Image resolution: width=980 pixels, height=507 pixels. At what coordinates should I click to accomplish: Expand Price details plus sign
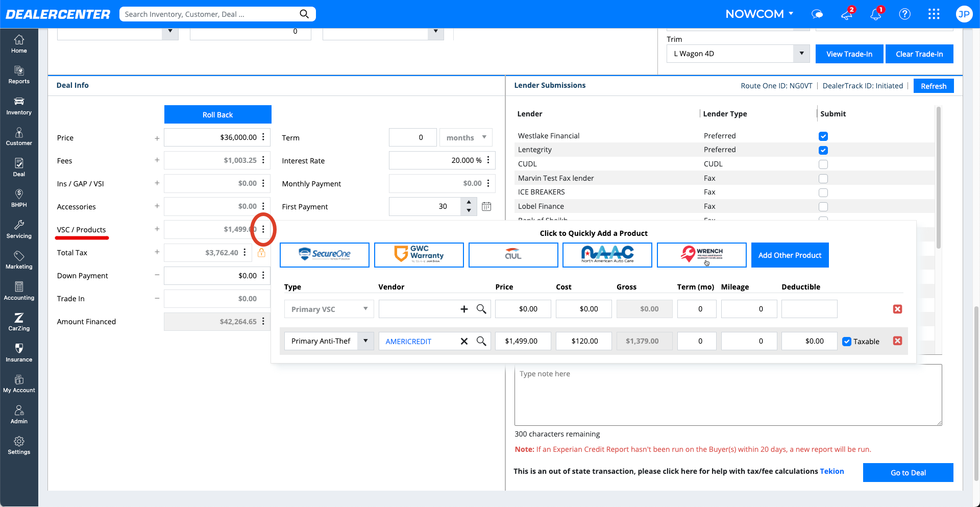pos(157,138)
